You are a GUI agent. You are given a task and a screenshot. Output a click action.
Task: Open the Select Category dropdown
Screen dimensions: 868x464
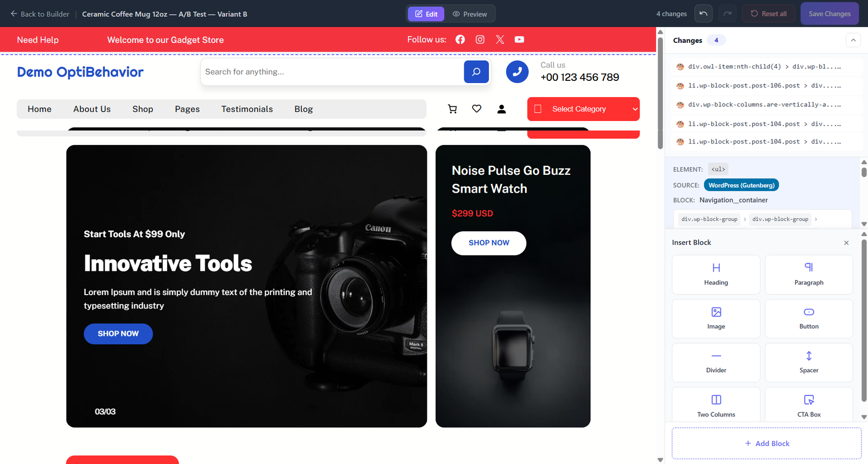click(x=583, y=109)
